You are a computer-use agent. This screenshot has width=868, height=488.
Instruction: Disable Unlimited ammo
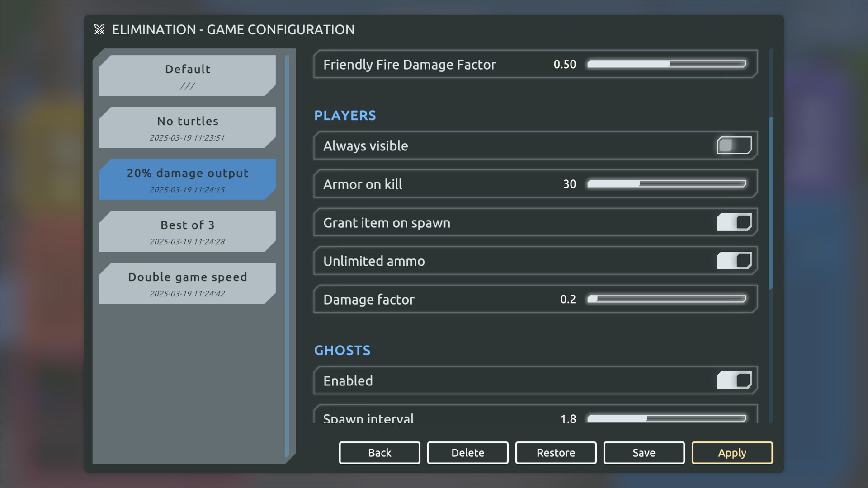pyautogui.click(x=733, y=261)
